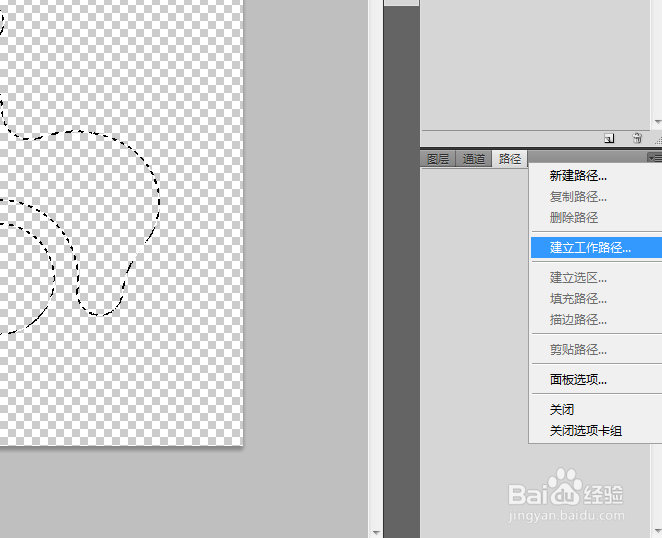Click the upper panel scrollbar down arrow
Screen dimensions: 662x538
pos(658,122)
